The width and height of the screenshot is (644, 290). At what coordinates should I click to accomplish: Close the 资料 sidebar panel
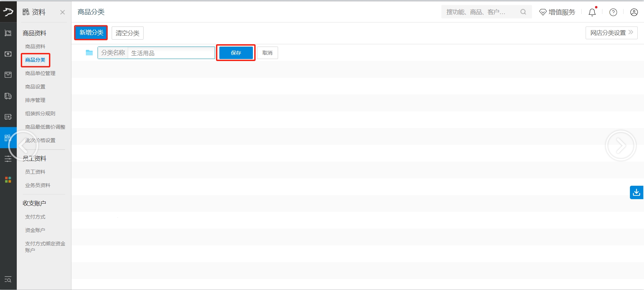(x=62, y=12)
